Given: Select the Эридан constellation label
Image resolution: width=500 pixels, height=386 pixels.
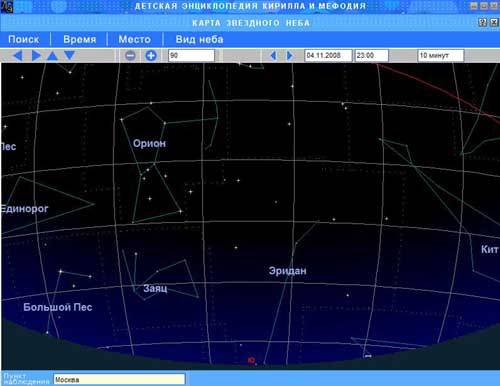Looking at the screenshot, I should (288, 271).
